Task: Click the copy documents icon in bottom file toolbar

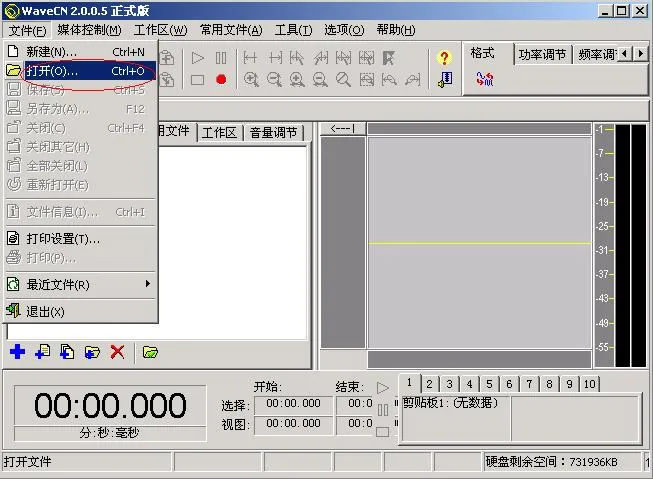Action: click(67, 352)
